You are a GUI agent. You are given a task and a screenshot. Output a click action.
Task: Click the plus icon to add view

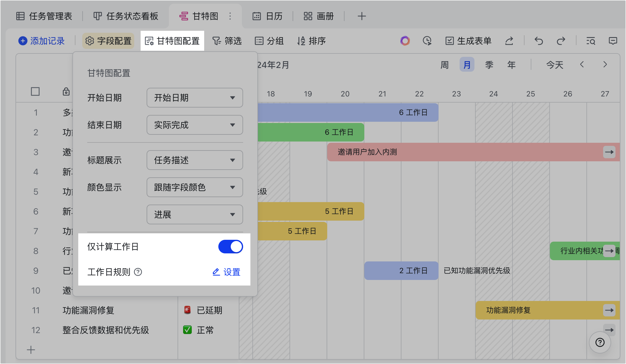pos(362,16)
